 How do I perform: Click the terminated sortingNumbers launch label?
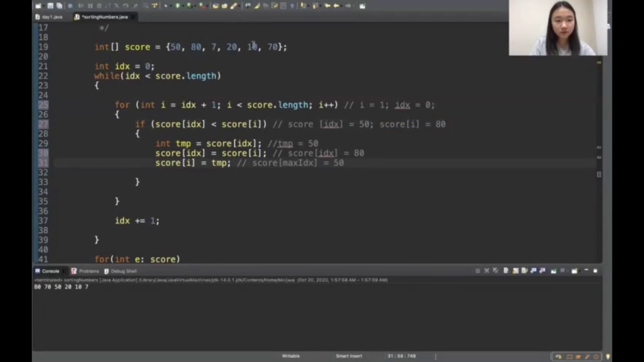click(x=211, y=280)
